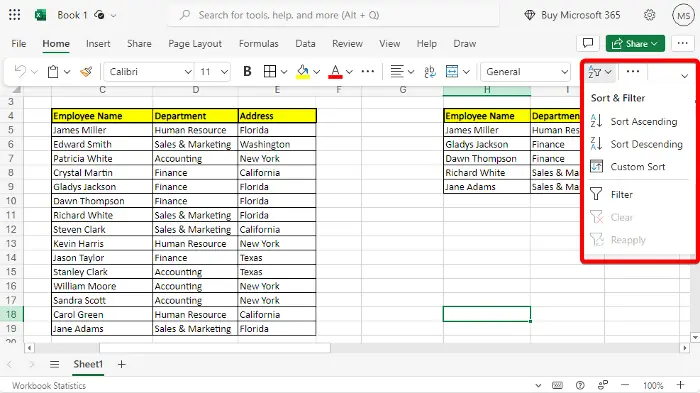Screen dimensions: 700x393
Task: Click the feedback icon in status bar
Action: coord(603,385)
